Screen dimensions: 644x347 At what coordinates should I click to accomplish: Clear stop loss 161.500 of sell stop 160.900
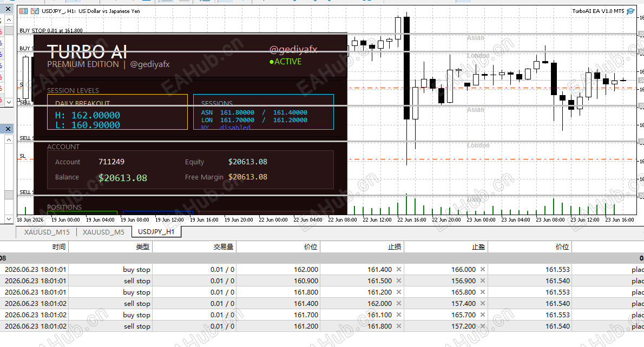point(398,281)
